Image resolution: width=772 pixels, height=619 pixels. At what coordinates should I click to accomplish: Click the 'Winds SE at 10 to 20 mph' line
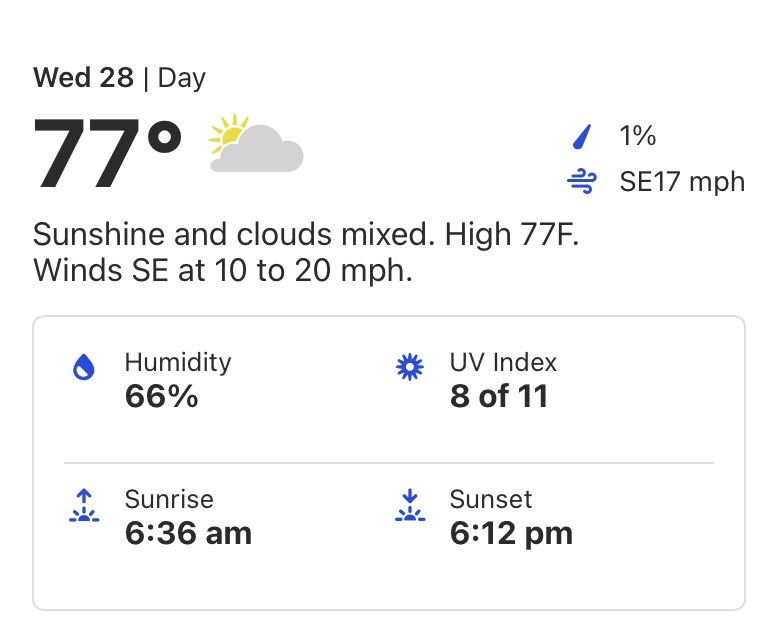pos(223,271)
